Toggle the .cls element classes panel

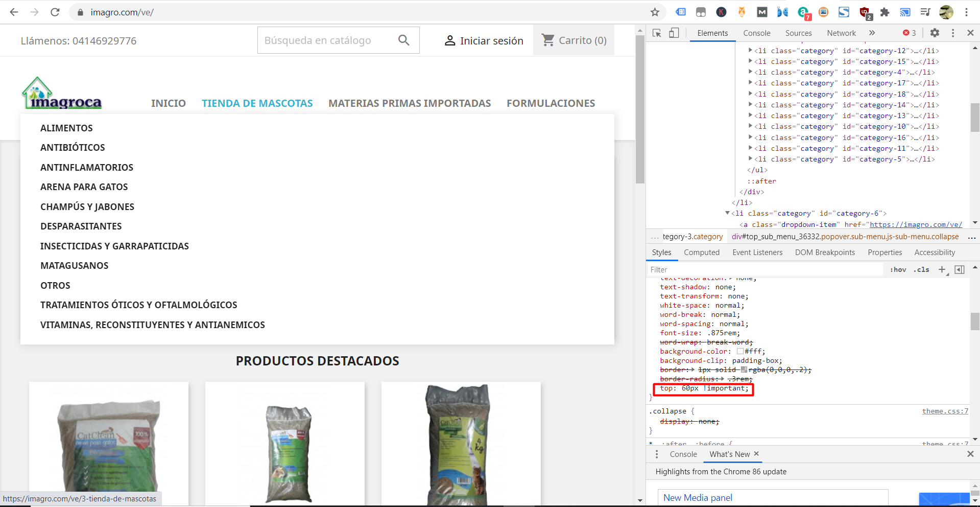[922, 270]
